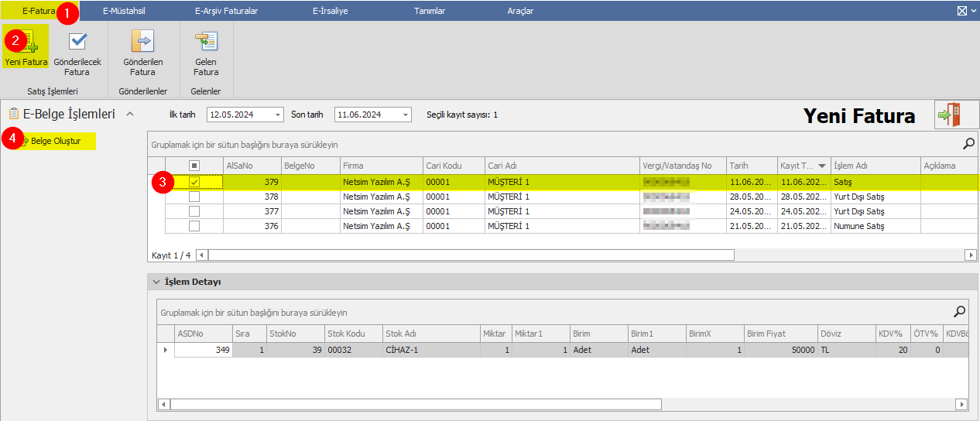Sort by the Stok Adı column header
The height and width of the screenshot is (421, 980).
click(431, 334)
